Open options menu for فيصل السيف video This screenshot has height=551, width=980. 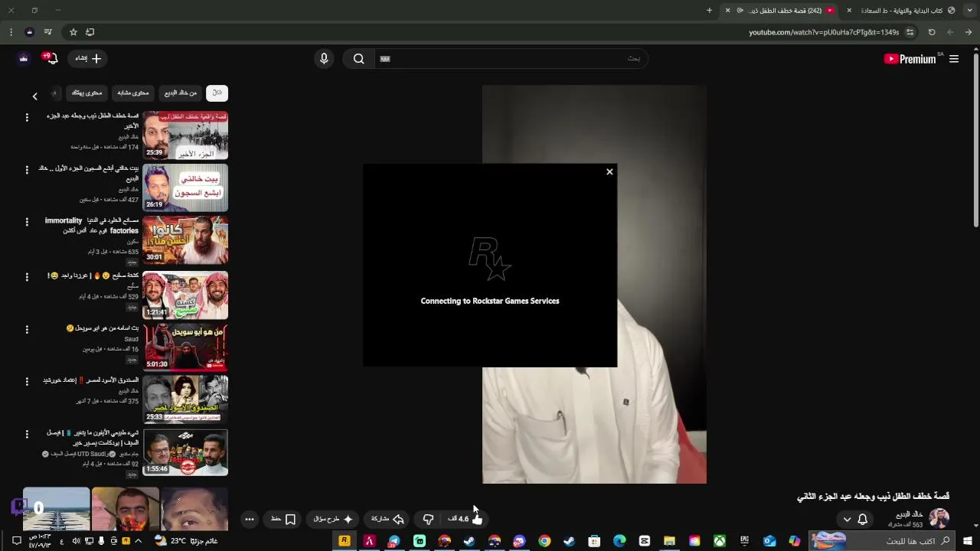coord(27,434)
